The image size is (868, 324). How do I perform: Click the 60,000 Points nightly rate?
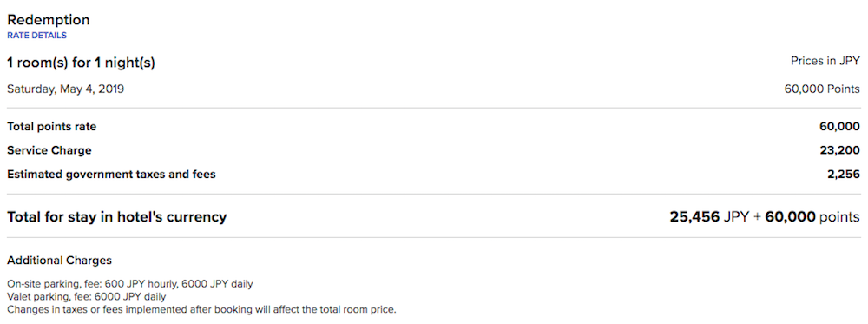click(822, 89)
